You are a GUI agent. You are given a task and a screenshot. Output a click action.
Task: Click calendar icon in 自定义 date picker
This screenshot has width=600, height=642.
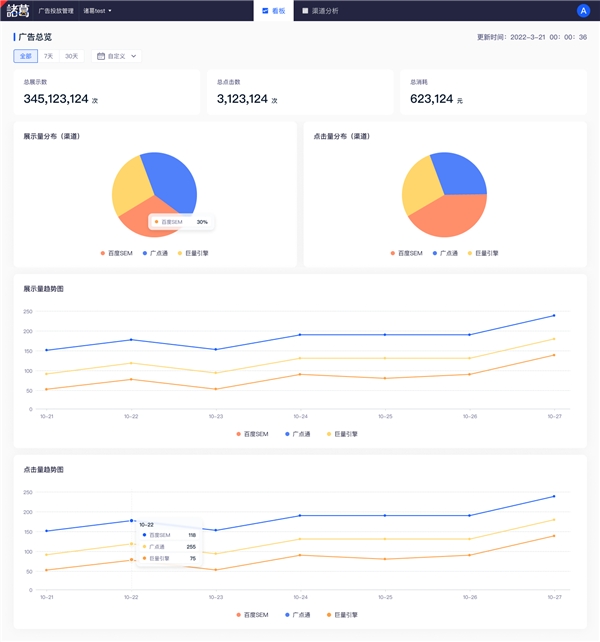tap(101, 57)
